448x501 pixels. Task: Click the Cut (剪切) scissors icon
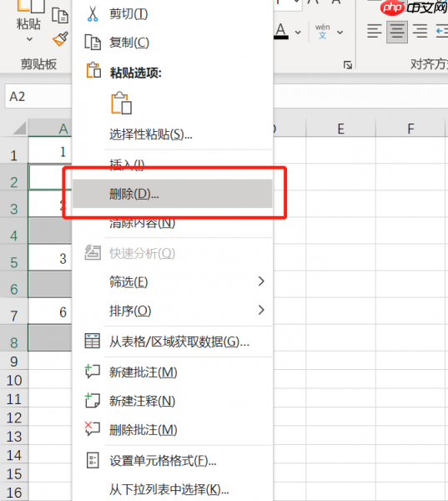(x=93, y=14)
